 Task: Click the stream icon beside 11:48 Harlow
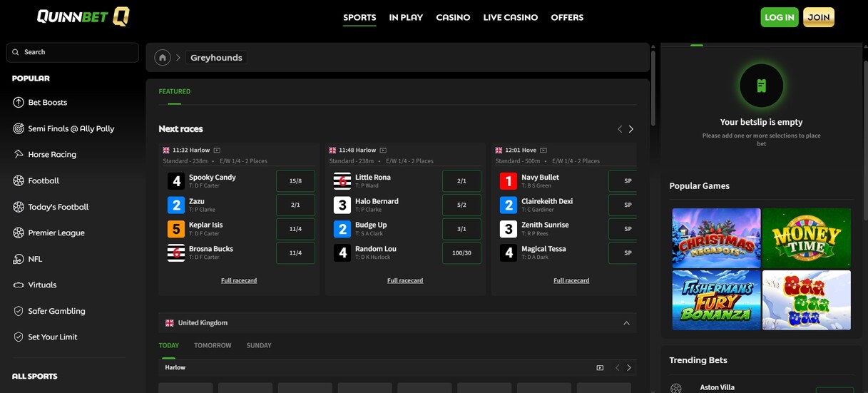(383, 150)
